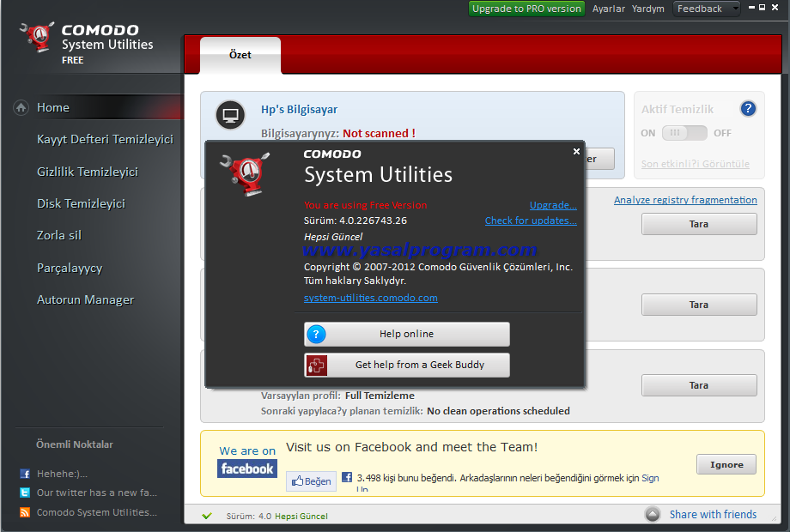The width and height of the screenshot is (790, 532).
Task: Click 'Full Temizleme' profile text
Action: (380, 396)
